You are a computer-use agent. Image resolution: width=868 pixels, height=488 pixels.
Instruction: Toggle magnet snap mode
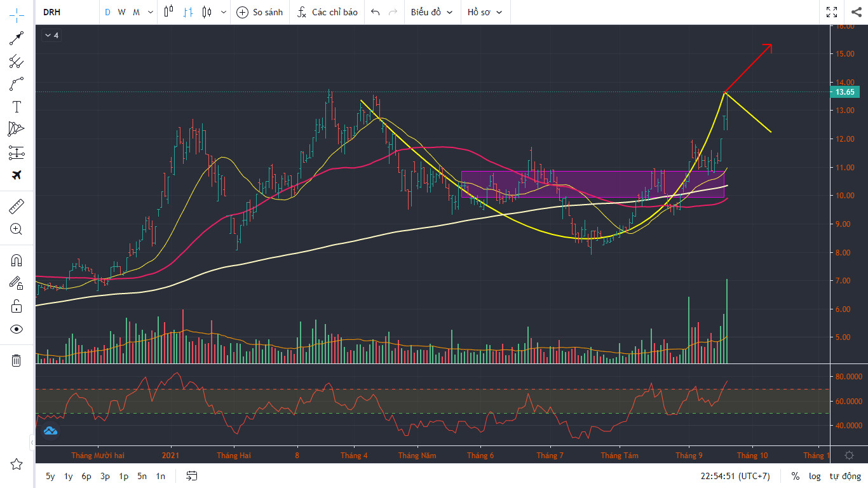(17, 261)
